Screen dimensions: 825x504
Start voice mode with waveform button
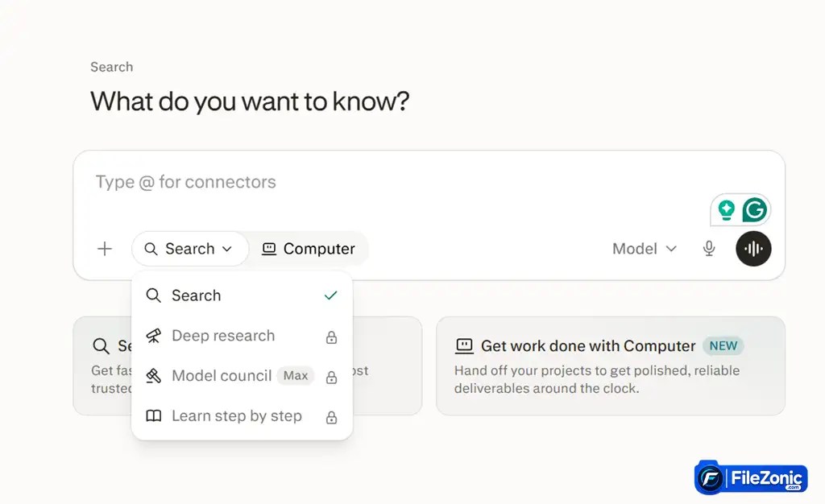753,249
